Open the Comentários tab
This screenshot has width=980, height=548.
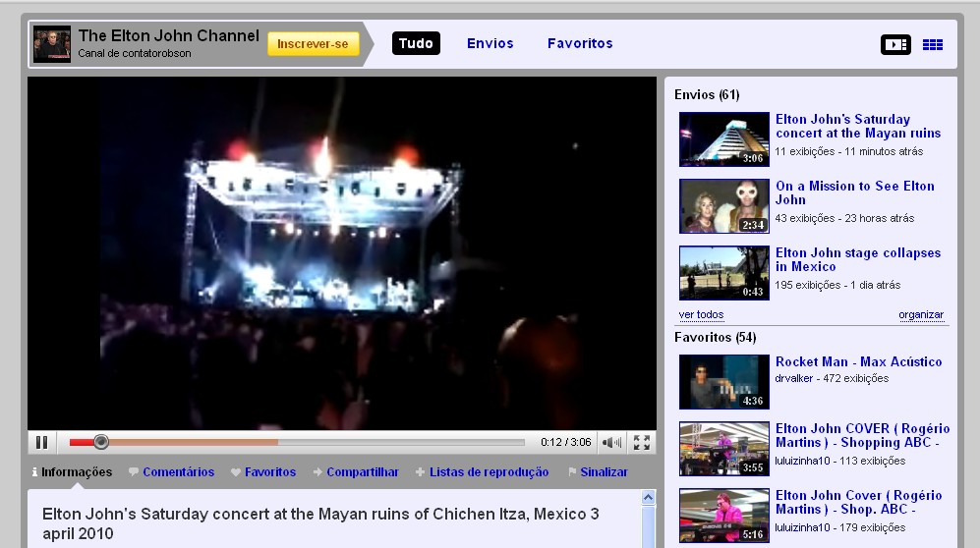click(172, 471)
